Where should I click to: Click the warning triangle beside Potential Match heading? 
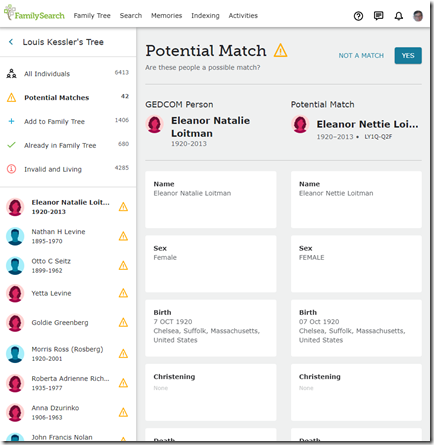point(280,51)
